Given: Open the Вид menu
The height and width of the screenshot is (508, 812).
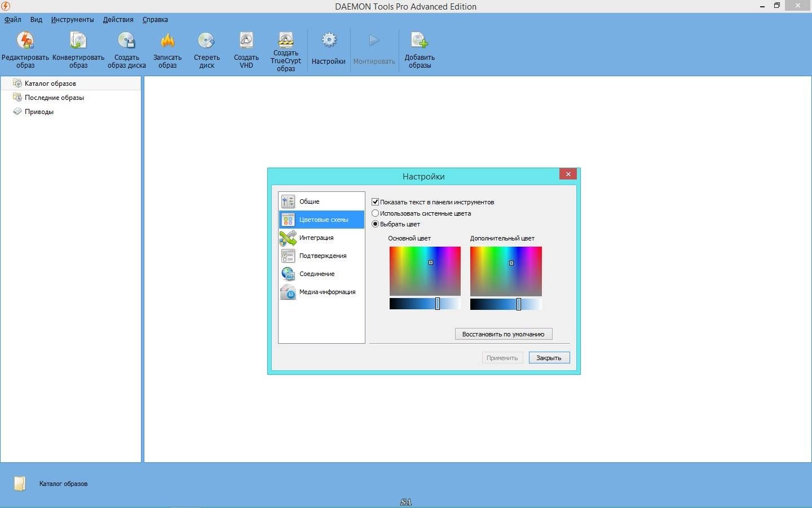Looking at the screenshot, I should [36, 19].
